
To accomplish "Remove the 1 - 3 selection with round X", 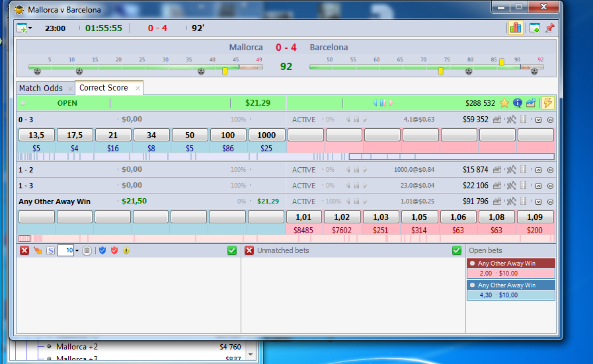I will (x=550, y=186).
